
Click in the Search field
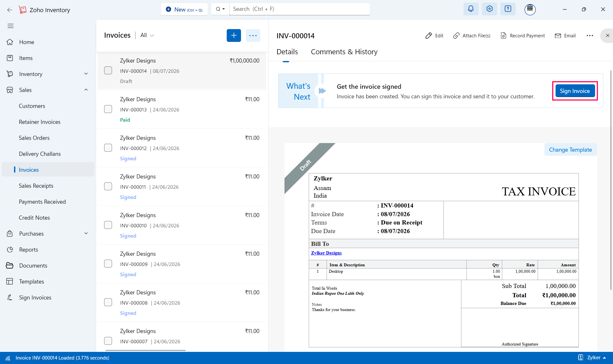300,9
